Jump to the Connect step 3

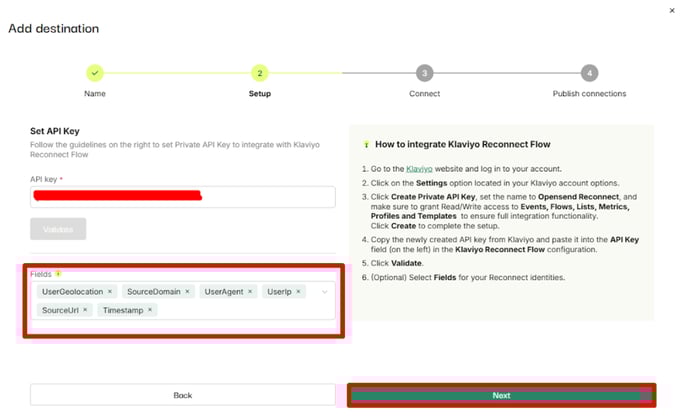click(424, 73)
